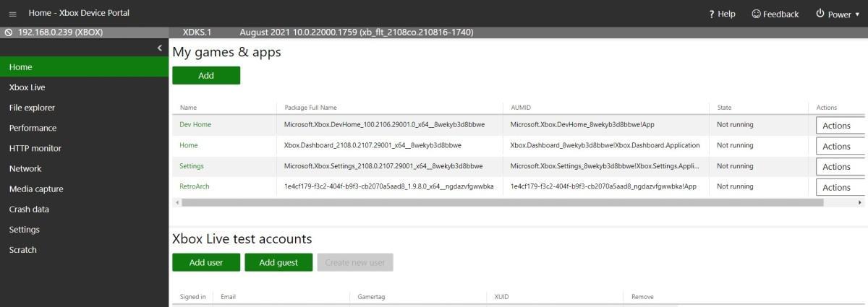
Task: Click the greyed Create new user button
Action: tap(355, 262)
